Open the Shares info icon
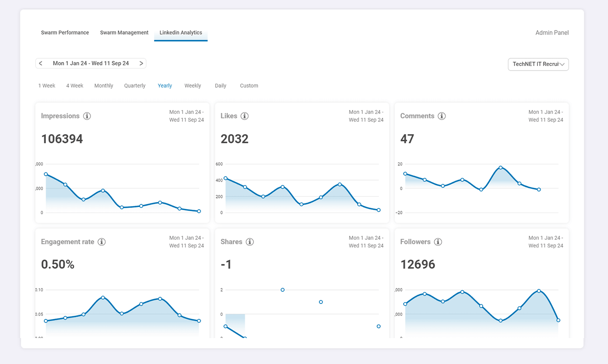608x364 pixels. (249, 242)
